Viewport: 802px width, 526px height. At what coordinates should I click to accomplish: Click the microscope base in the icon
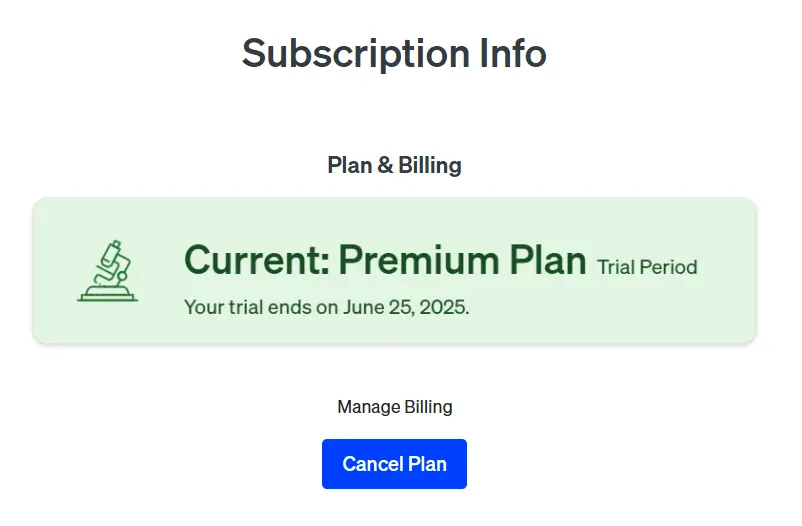(x=107, y=294)
